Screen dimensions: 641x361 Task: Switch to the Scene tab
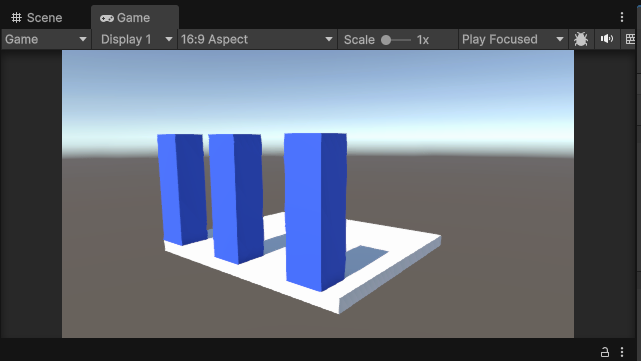click(x=37, y=18)
